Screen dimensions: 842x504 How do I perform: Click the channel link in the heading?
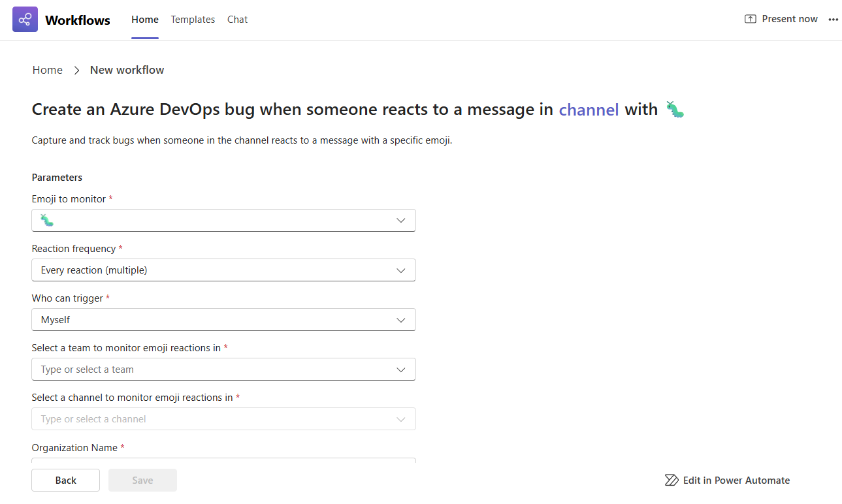pos(589,110)
